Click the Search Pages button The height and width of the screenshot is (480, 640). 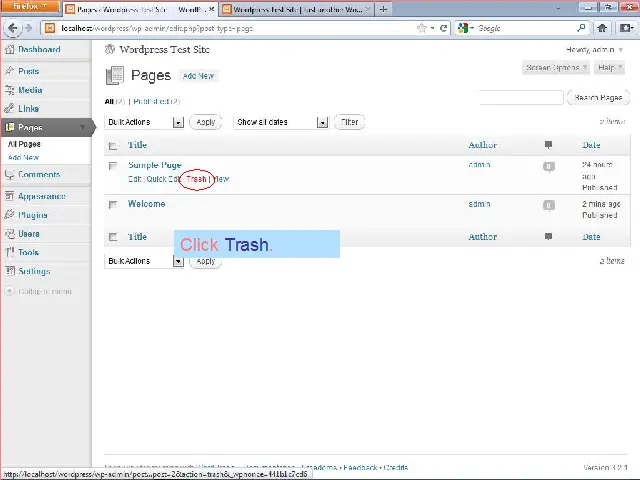pos(598,98)
